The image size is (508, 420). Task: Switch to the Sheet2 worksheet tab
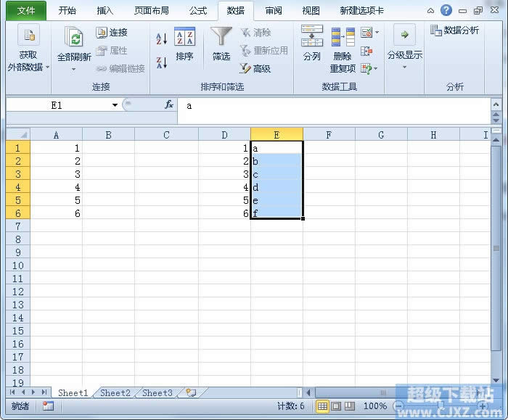[x=115, y=393]
